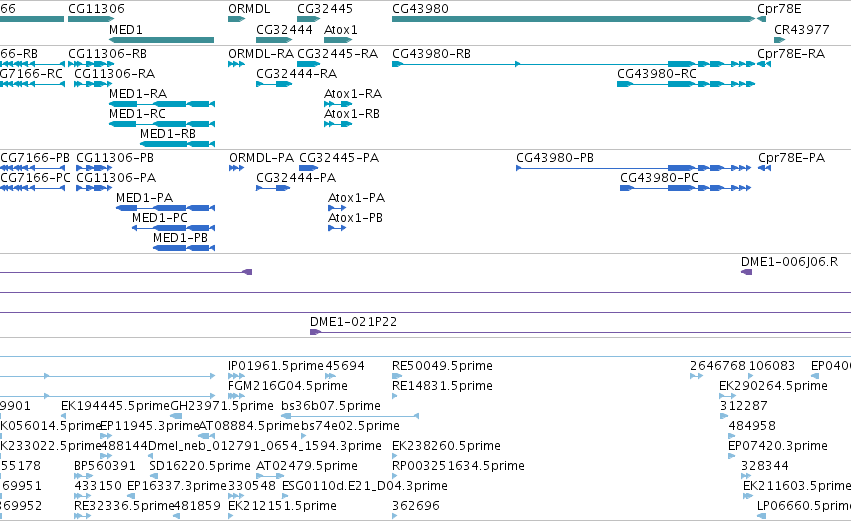This screenshot has width=851, height=521.
Task: Click the CG43980 gene span
Action: pyautogui.click(x=574, y=19)
